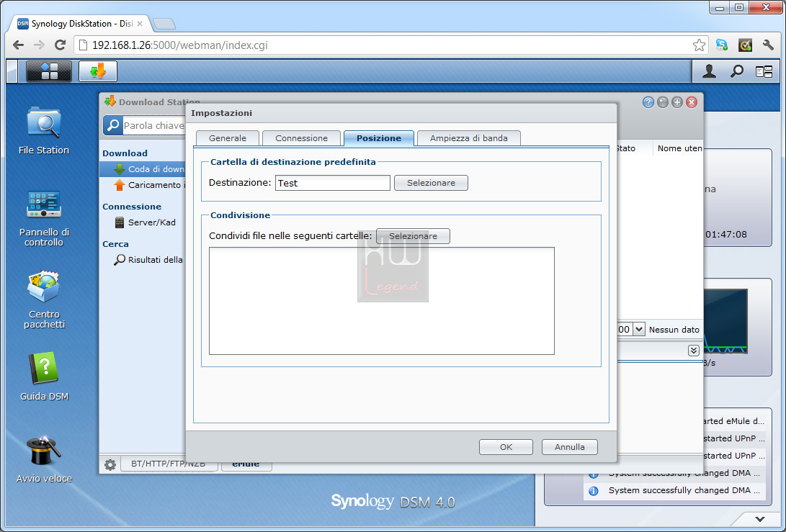Minimize Download Station window button
Image resolution: width=786 pixels, height=532 pixels.
tap(663, 102)
